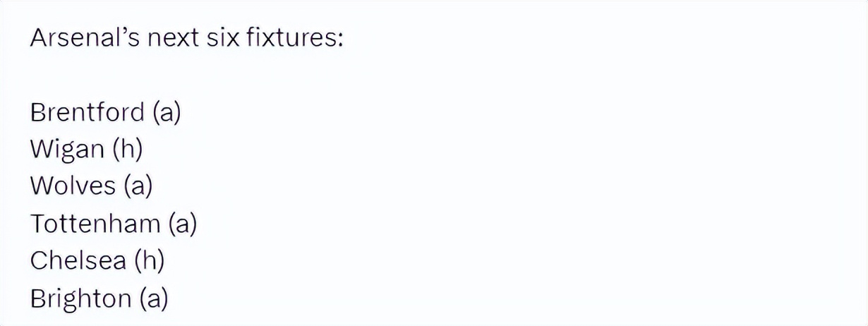
Task: Select the Brighton team name
Action: (80, 298)
